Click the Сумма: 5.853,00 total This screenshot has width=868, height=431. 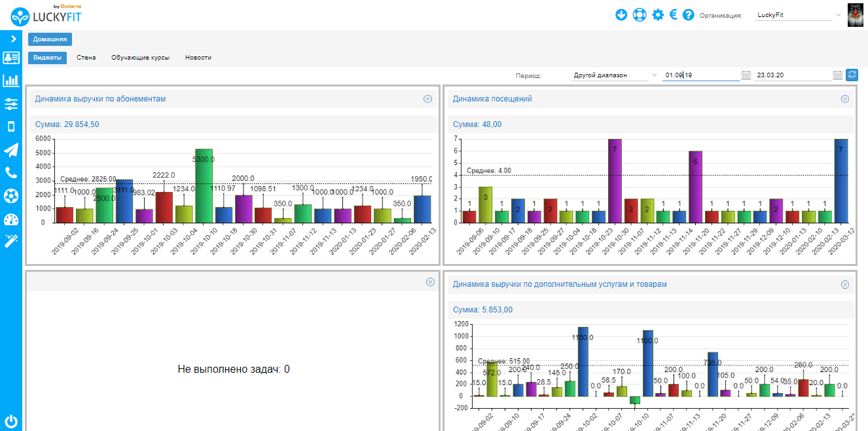[482, 310]
